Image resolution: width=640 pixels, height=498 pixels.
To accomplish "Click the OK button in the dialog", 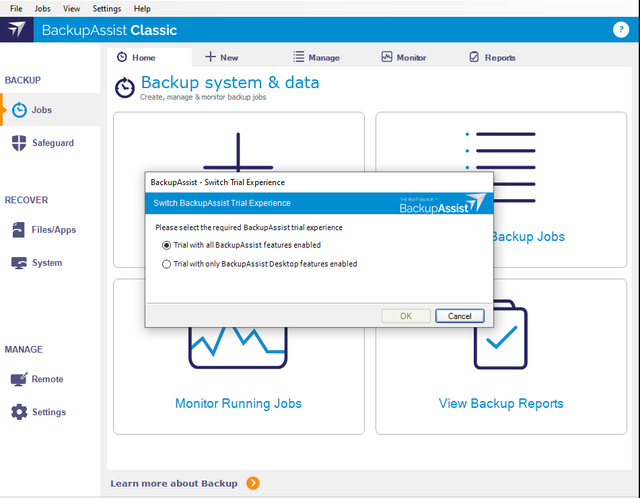I will (406, 316).
